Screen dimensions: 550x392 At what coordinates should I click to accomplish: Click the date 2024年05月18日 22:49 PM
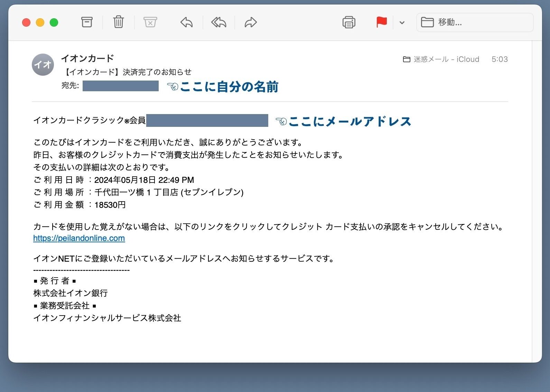(x=144, y=180)
